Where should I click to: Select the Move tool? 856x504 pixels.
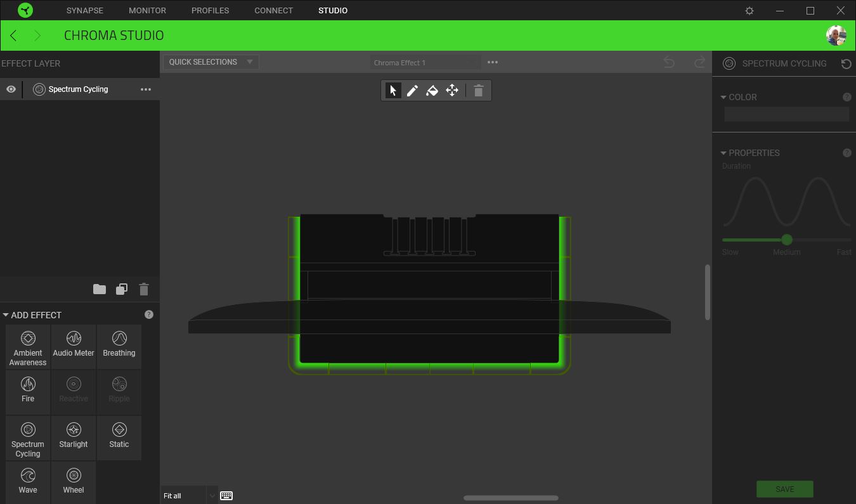click(x=452, y=91)
